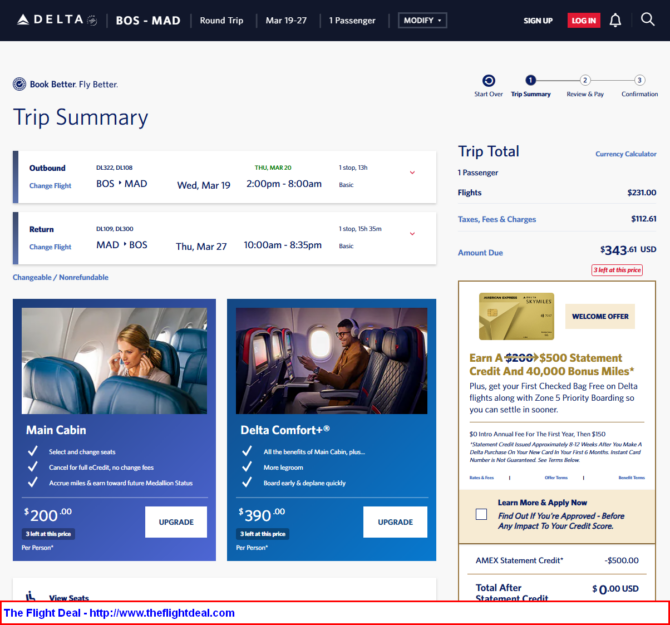Image resolution: width=670 pixels, height=625 pixels.
Task: Click Round Trip in header
Action: [x=221, y=21]
